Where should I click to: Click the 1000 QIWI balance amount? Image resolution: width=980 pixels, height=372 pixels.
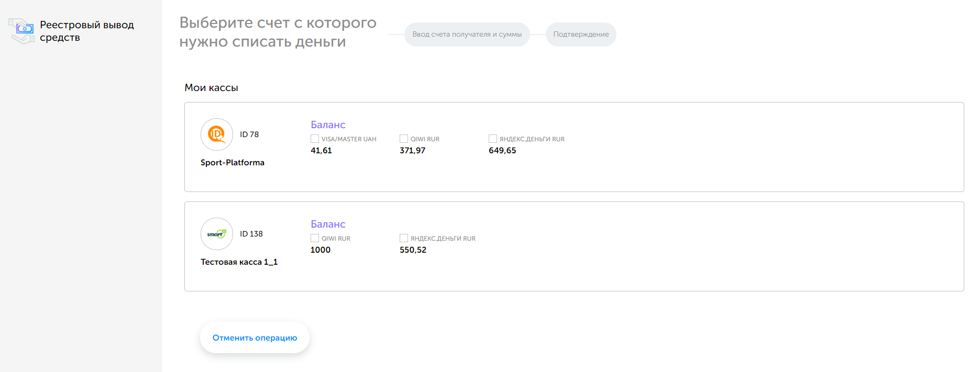(321, 250)
